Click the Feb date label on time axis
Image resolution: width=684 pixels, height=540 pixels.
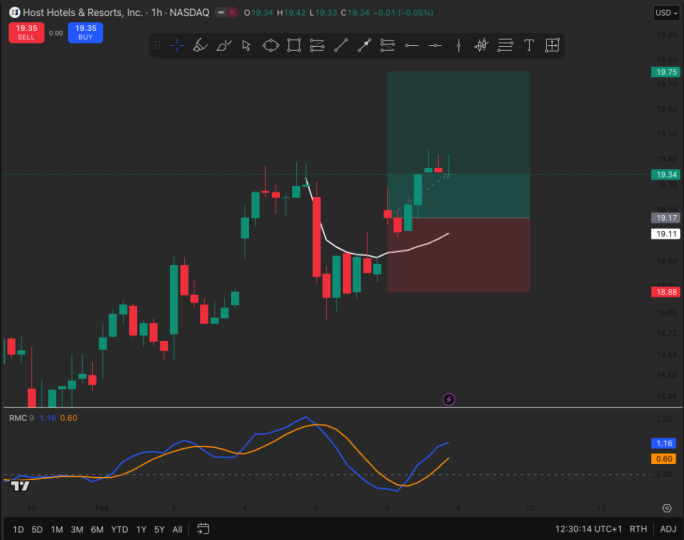coord(102,508)
